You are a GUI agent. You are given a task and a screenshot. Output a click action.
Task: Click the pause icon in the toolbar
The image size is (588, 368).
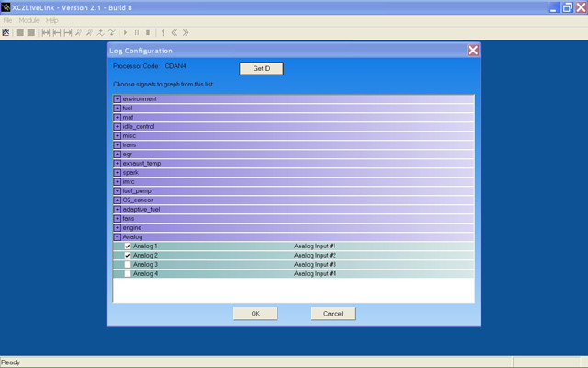137,32
